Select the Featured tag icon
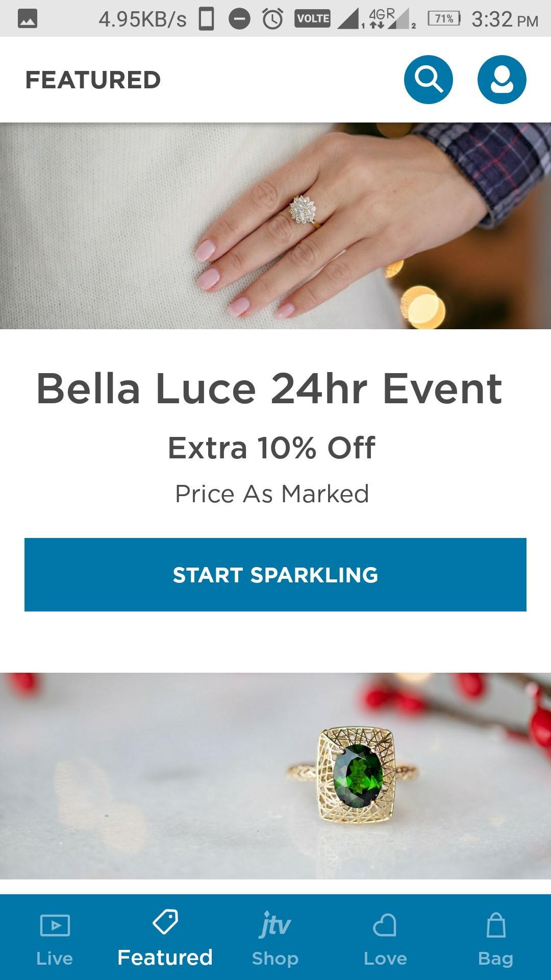Viewport: 551px width, 980px height. 165,922
